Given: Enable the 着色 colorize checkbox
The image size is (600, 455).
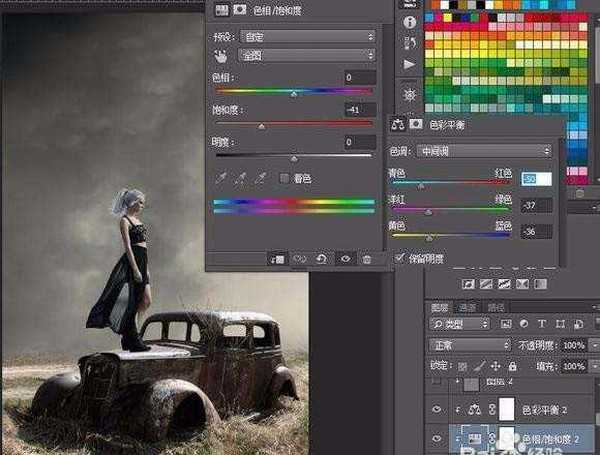Looking at the screenshot, I should (x=284, y=178).
